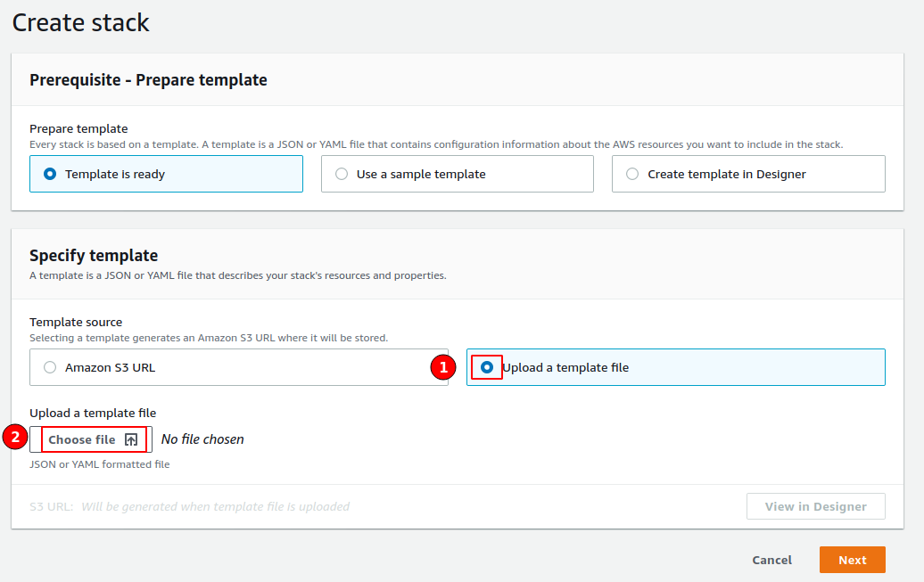Click the red step 1 marker
The width and height of the screenshot is (924, 582).
coord(443,367)
